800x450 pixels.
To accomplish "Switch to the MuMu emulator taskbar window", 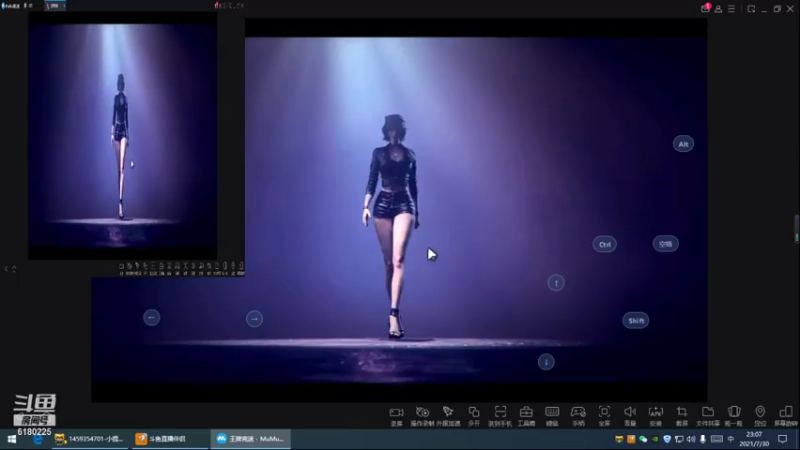I will coord(250,439).
